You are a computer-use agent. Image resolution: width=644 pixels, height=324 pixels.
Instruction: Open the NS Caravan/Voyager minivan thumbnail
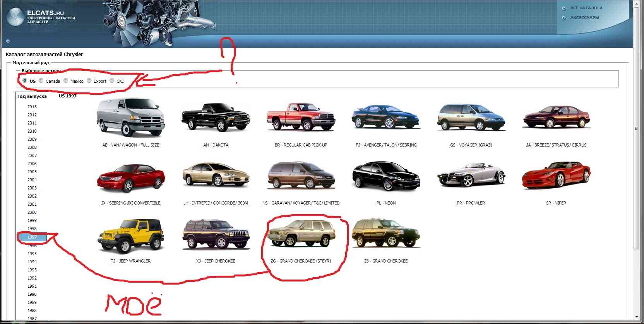(x=301, y=175)
